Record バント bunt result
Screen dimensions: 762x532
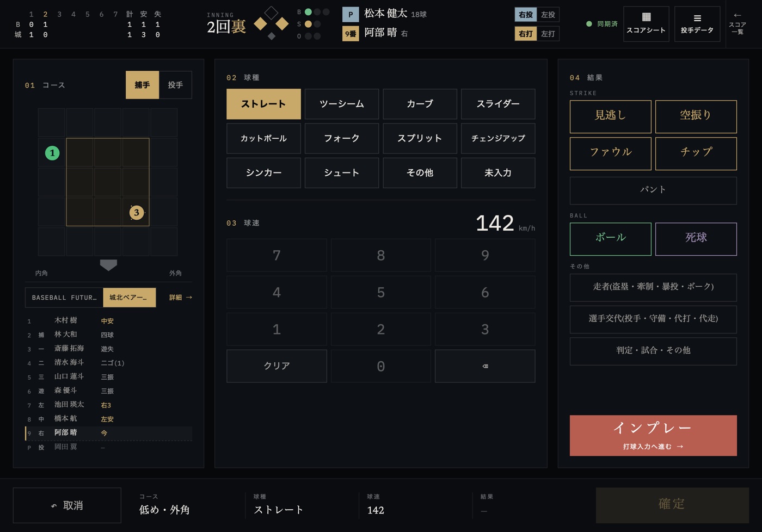(x=653, y=190)
